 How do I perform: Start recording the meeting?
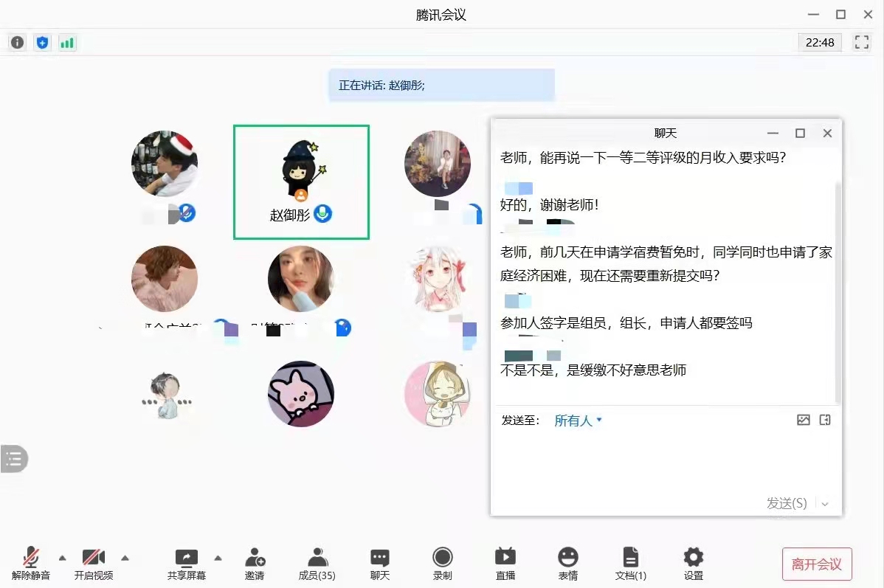(x=443, y=563)
